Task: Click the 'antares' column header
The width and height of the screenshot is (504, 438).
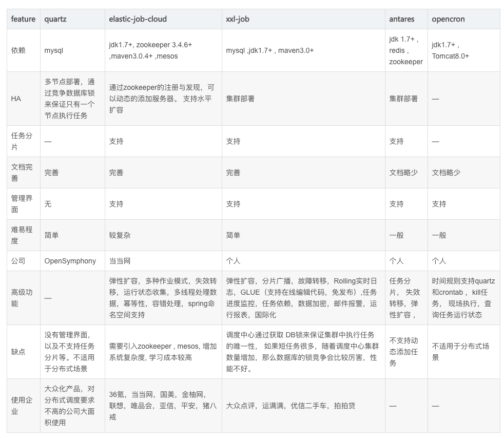Action: click(406, 19)
